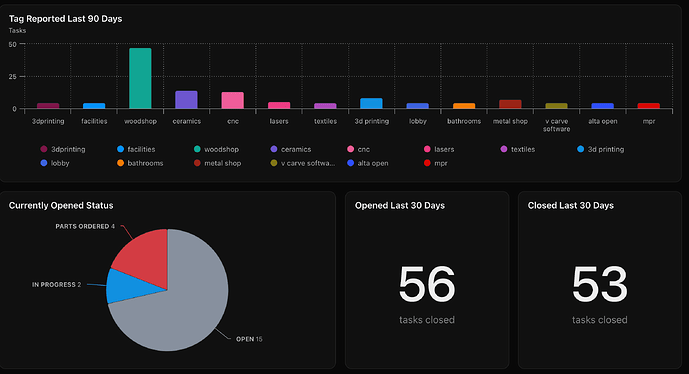The image size is (689, 374).
Task: Select the pink cnc bar
Action: tap(232, 100)
